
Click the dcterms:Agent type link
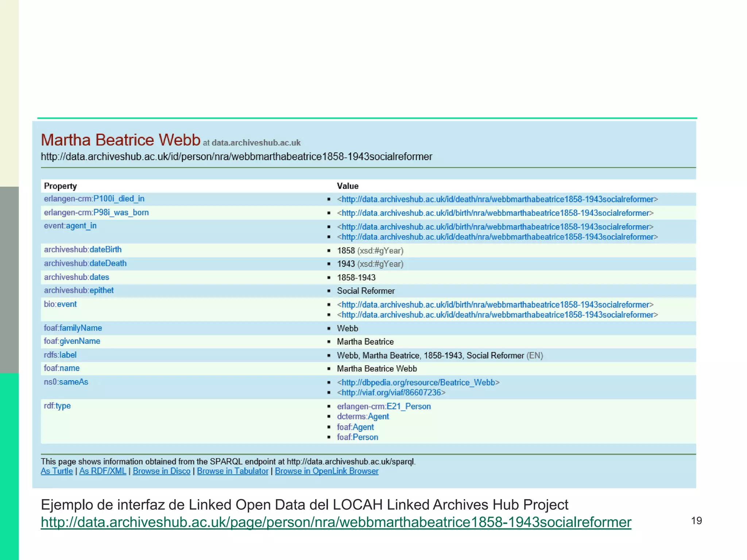pos(363,416)
